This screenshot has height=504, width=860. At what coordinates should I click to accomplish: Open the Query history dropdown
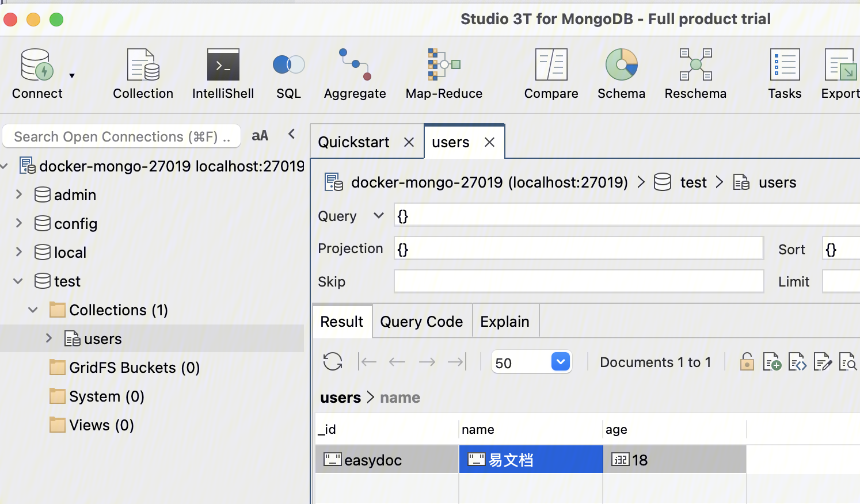click(x=378, y=216)
